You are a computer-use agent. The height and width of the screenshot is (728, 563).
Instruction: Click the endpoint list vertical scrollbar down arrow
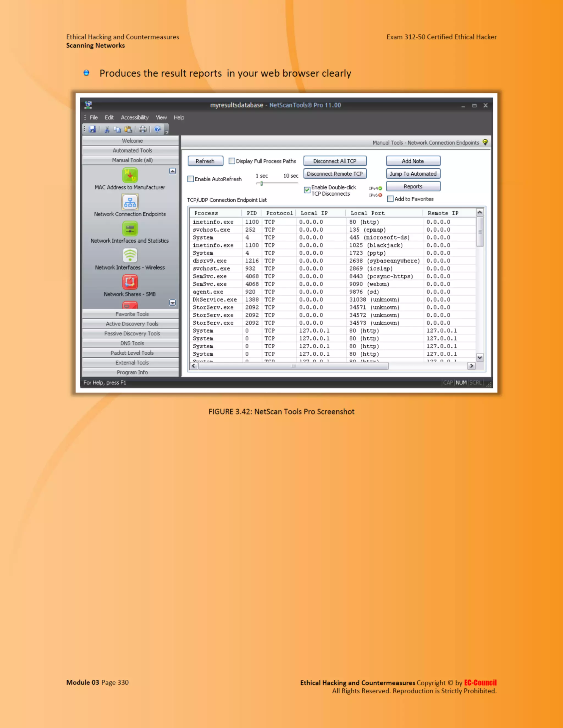(x=480, y=358)
